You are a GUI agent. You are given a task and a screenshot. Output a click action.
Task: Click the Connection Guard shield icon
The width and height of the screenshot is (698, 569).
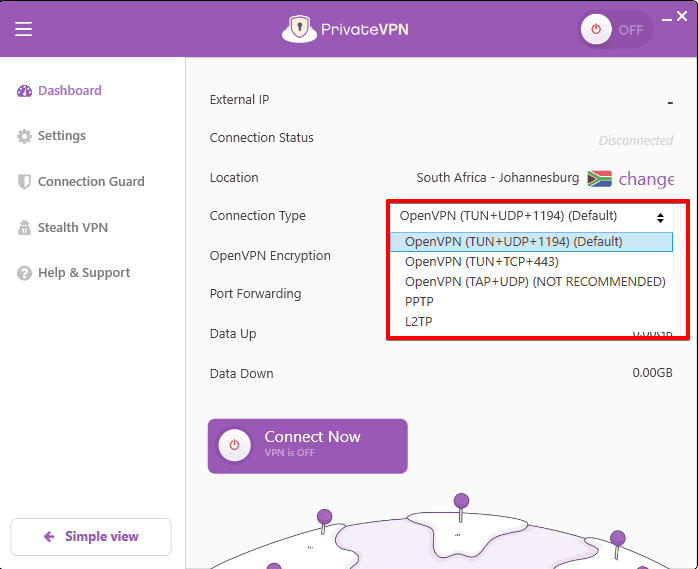click(x=25, y=182)
